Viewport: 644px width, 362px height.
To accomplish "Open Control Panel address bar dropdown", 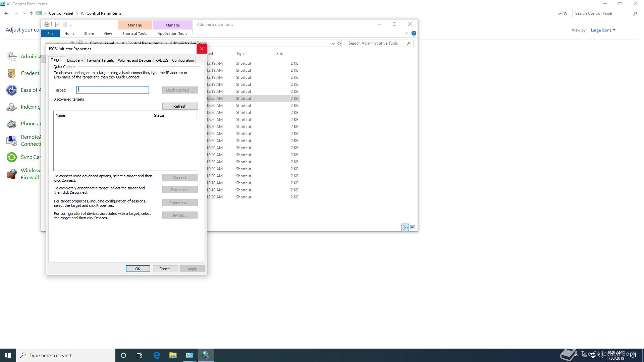I will click(559, 13).
